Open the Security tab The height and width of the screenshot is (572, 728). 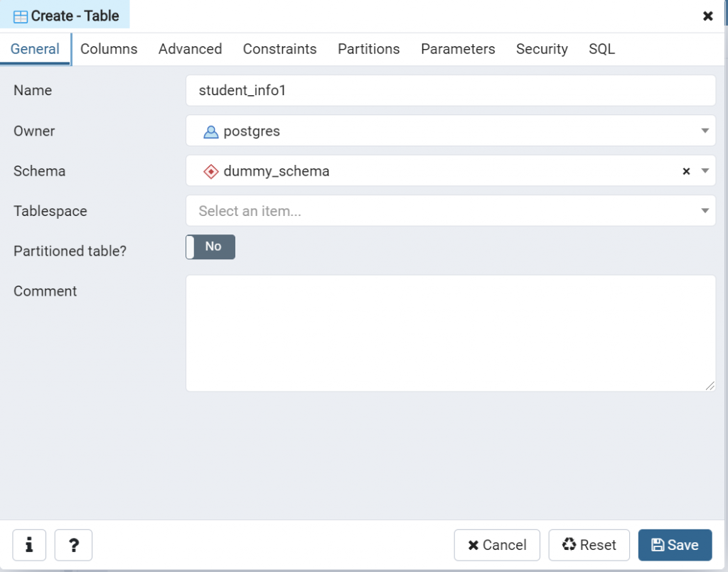click(x=542, y=49)
